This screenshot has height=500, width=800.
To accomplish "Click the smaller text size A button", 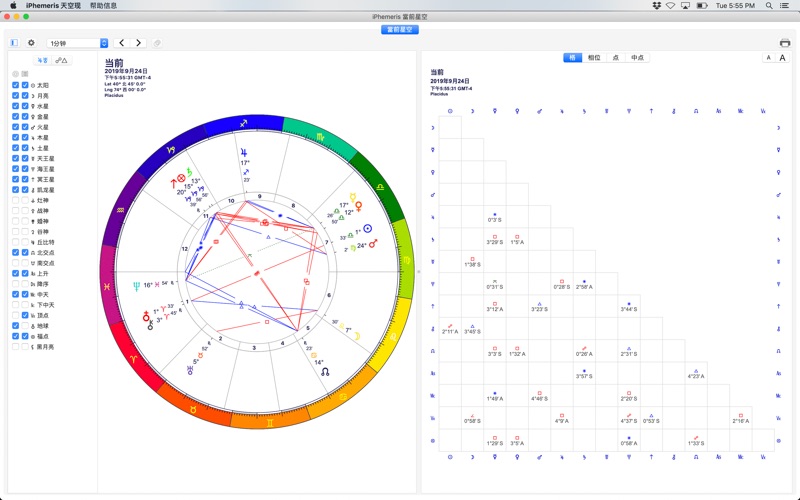I will (x=768, y=58).
